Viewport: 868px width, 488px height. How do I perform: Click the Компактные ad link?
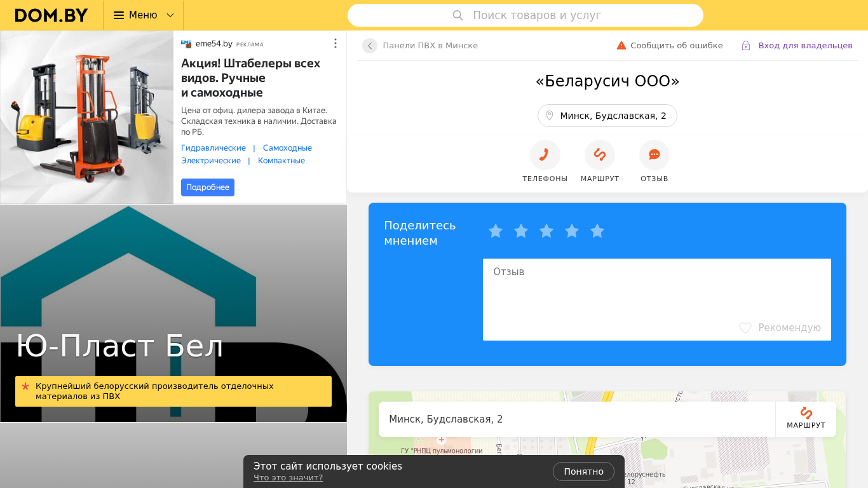281,161
